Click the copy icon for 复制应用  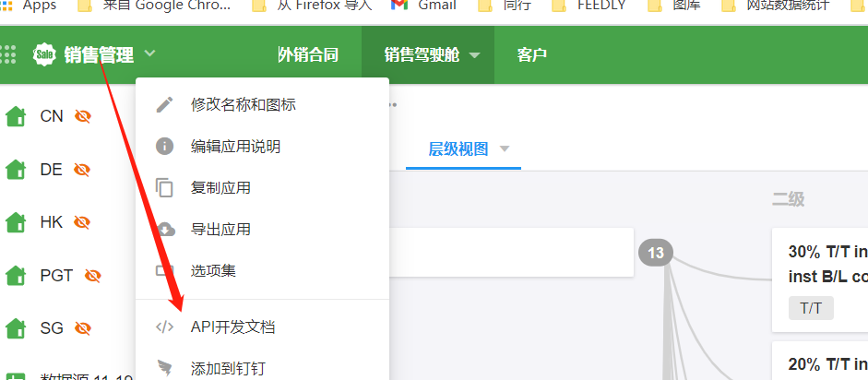[165, 188]
